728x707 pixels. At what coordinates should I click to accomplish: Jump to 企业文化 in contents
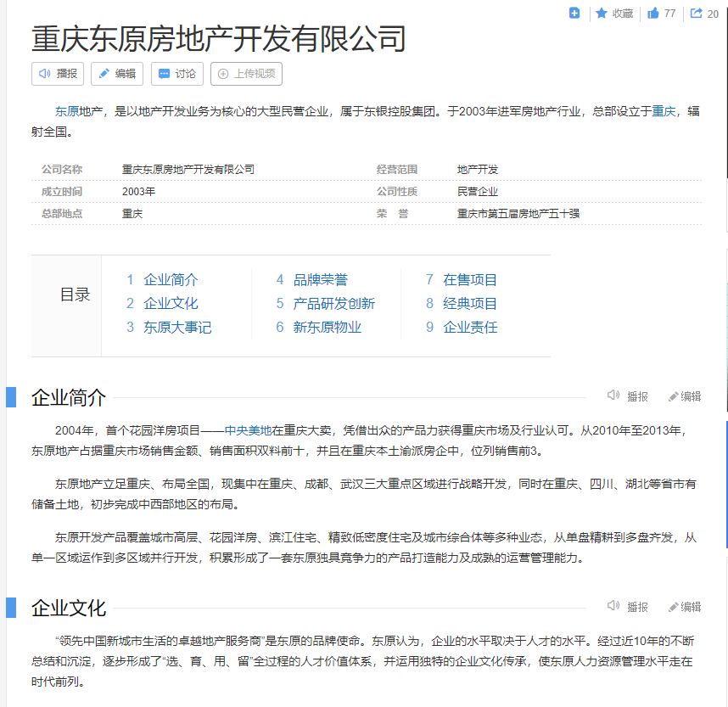171,303
